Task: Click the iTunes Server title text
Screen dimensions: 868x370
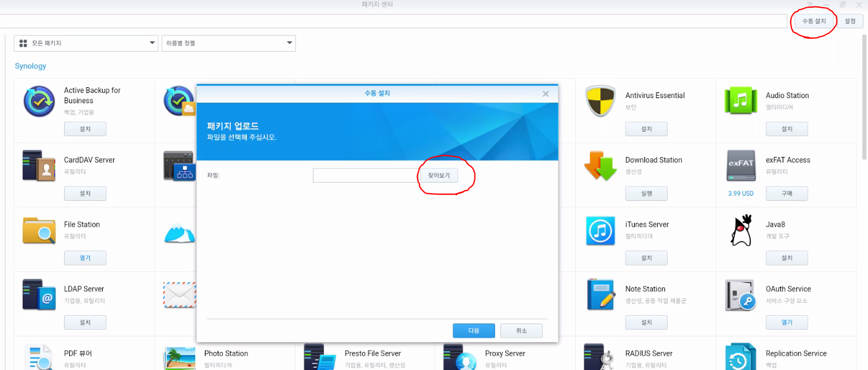Action: [x=647, y=225]
